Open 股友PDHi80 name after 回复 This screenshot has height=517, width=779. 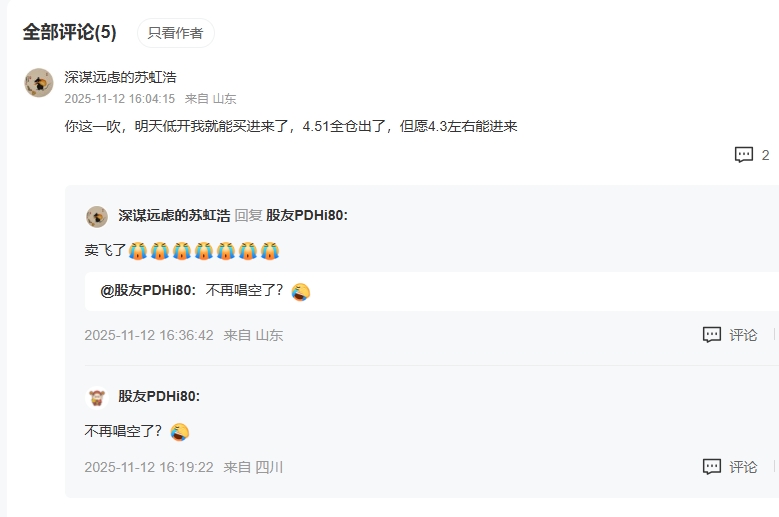point(307,216)
